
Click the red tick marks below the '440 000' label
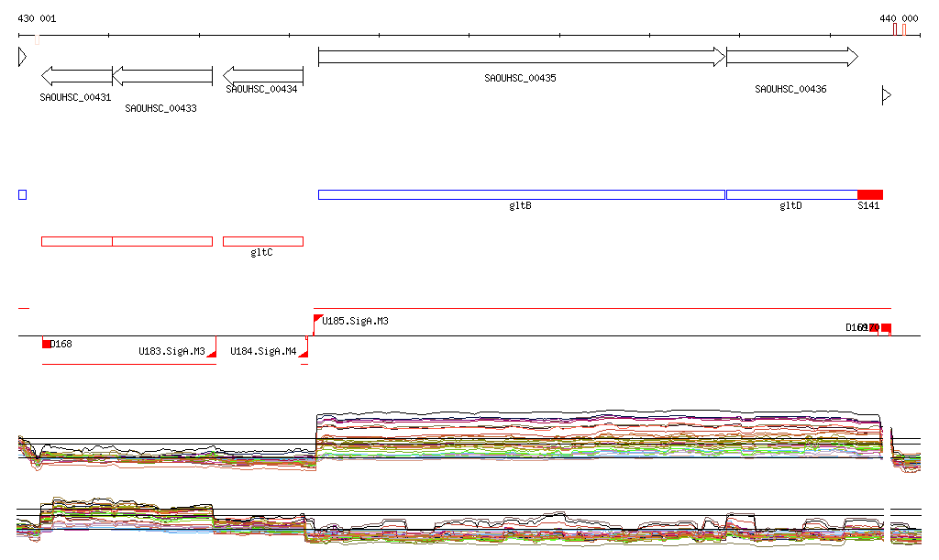pyautogui.click(x=900, y=30)
